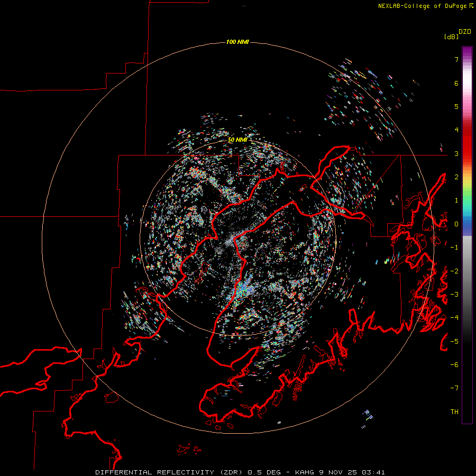Click the Differential Reflectivity product caption
476x476 pixels.
[x=240, y=472]
